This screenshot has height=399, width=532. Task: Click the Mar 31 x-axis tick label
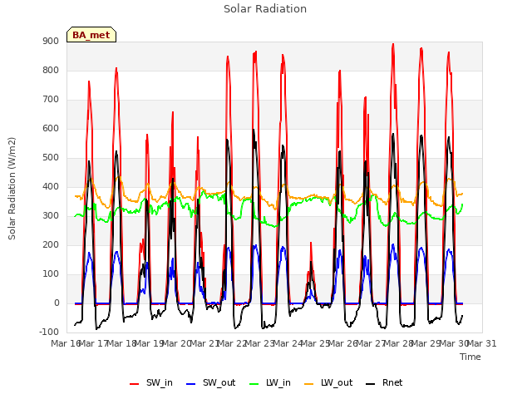482,343
